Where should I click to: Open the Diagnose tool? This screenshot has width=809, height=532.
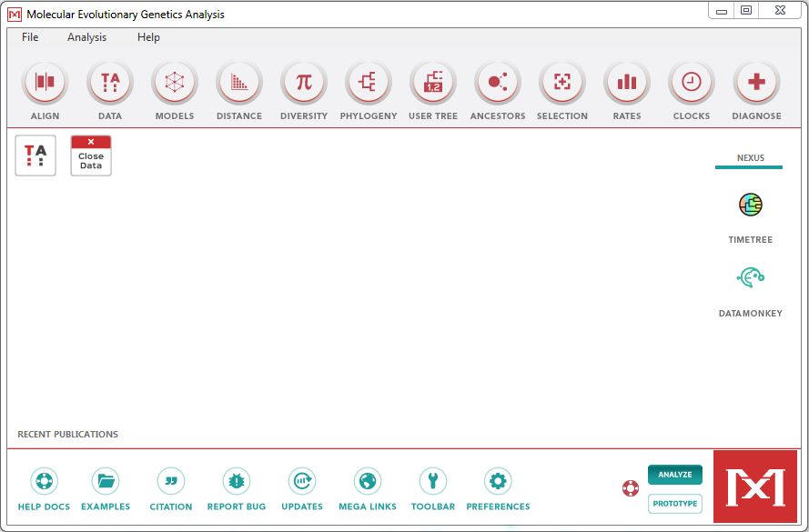756,84
